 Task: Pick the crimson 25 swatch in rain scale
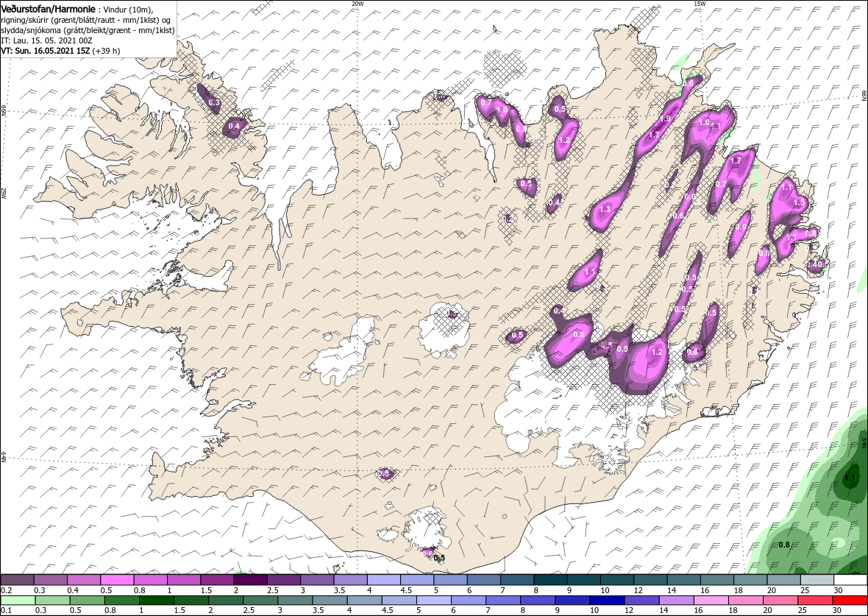(x=816, y=601)
